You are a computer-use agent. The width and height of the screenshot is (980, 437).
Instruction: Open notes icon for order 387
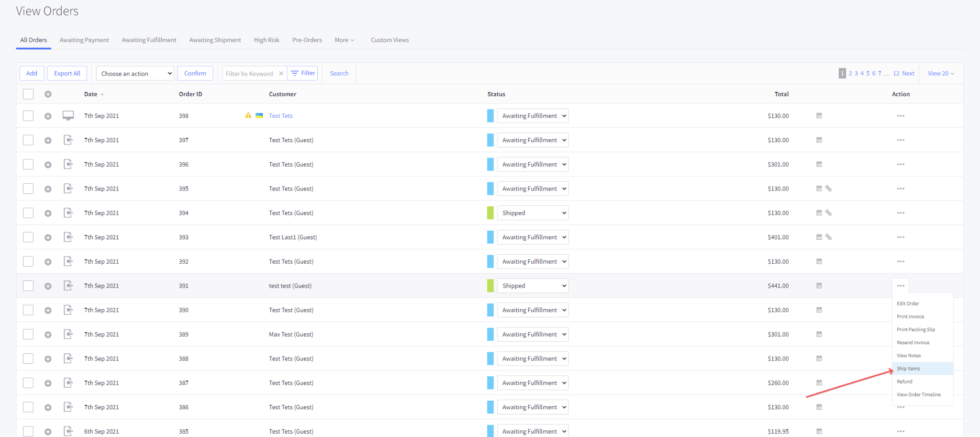point(819,382)
